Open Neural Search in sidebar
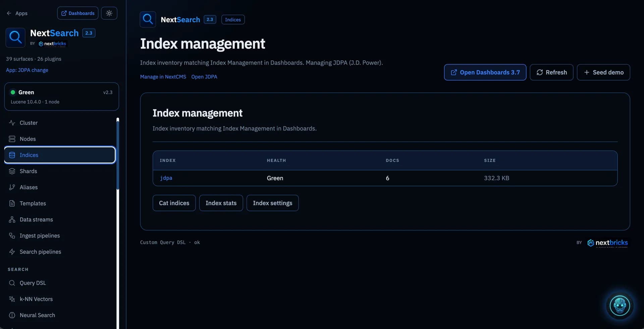Image resolution: width=644 pixels, height=329 pixels. pyautogui.click(x=60, y=315)
